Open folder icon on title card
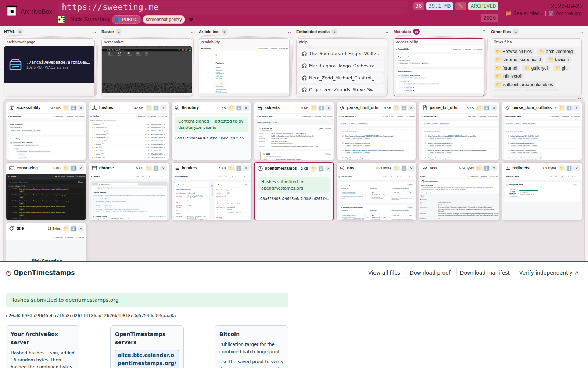 click(x=66, y=229)
